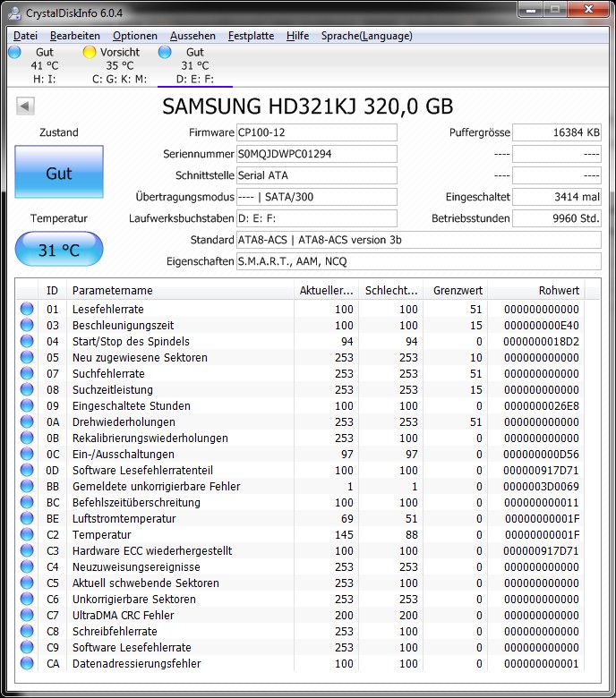Click the status icon for Luftstromtemperatur
This screenshot has width=616, height=698.
[27, 518]
